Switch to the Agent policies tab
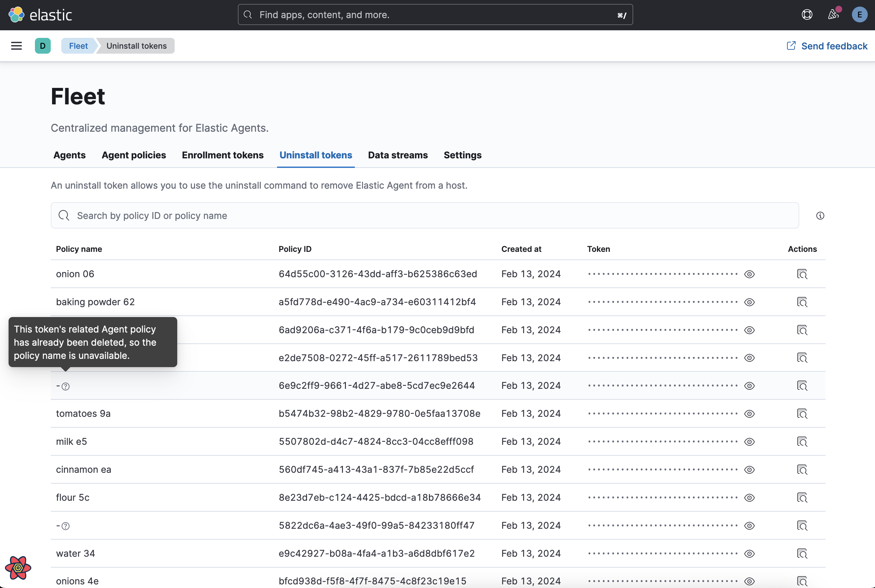 pos(133,155)
